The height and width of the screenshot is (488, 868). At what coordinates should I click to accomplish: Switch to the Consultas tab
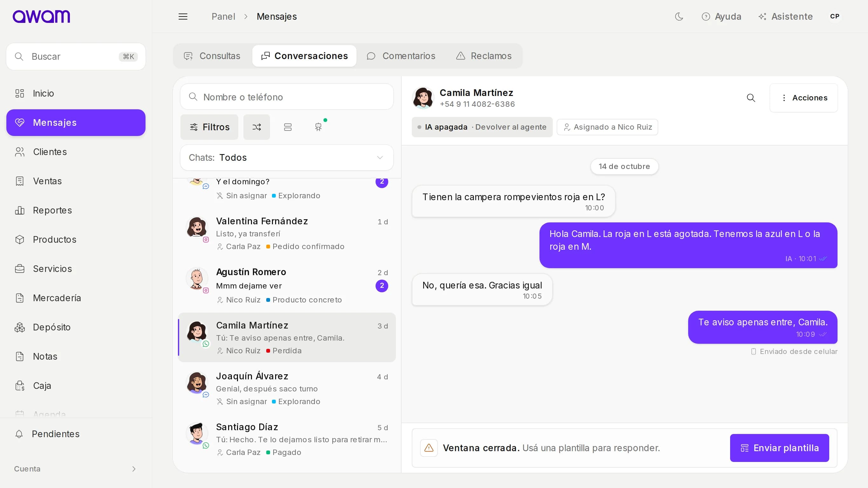212,56
